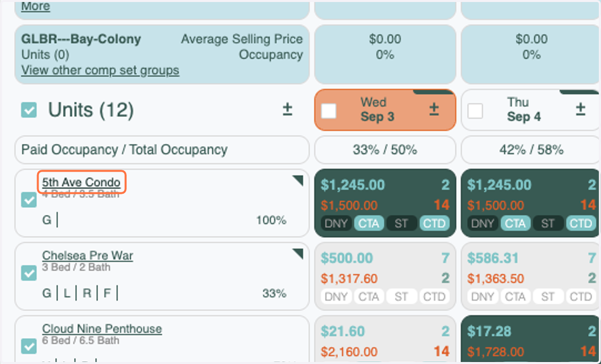This screenshot has height=364, width=601.
Task: Click $586.31 price for Chelsea Pre War
Action: tap(493, 258)
